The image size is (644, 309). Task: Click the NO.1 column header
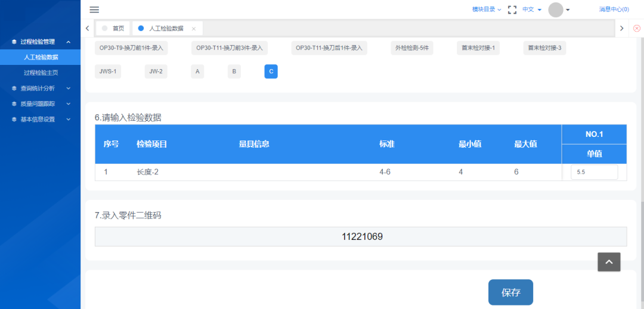coord(594,134)
